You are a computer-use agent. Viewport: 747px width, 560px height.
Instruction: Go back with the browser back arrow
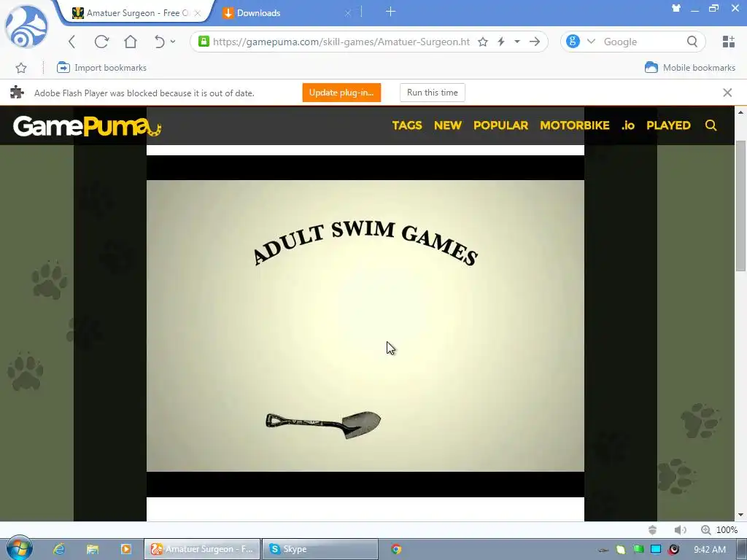click(x=72, y=42)
